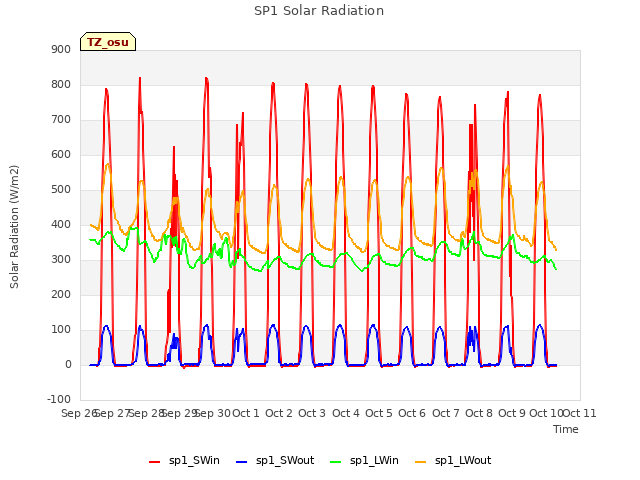Click the red sp1_SWin legend swatch
Image resolution: width=640 pixels, height=480 pixels.
(x=155, y=462)
